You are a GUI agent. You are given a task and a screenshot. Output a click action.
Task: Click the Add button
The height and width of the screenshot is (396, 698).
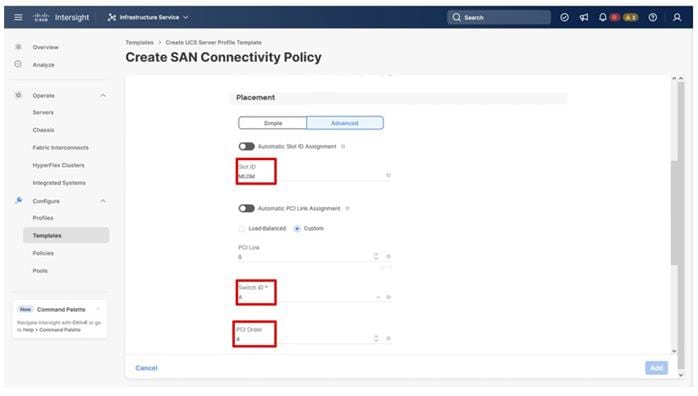(656, 368)
